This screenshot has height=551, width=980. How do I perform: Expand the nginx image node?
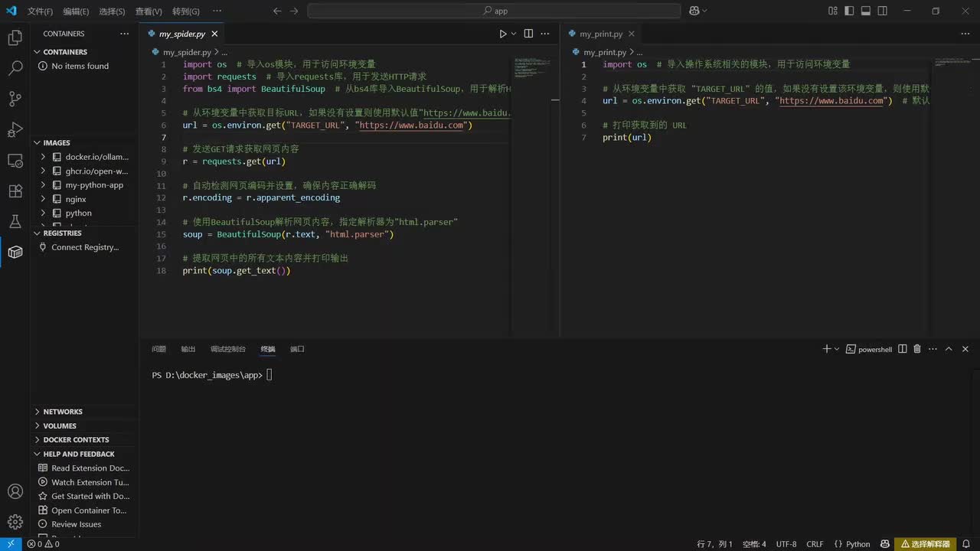(x=43, y=199)
